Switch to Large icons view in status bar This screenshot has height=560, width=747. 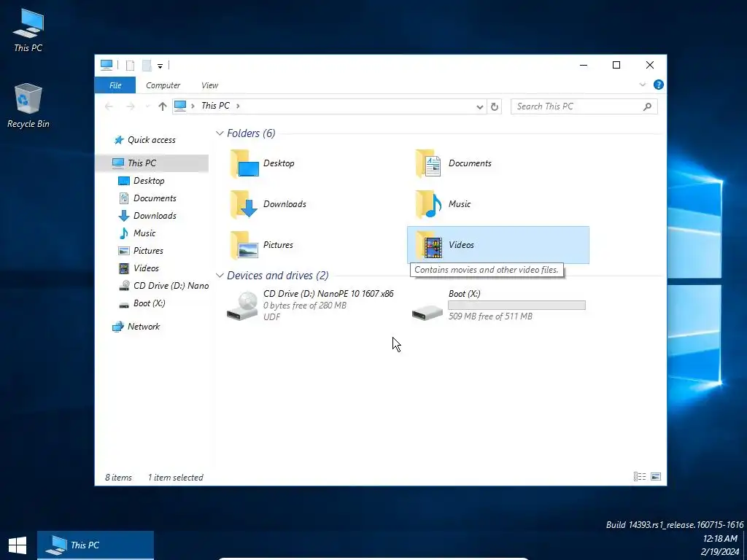(x=656, y=476)
